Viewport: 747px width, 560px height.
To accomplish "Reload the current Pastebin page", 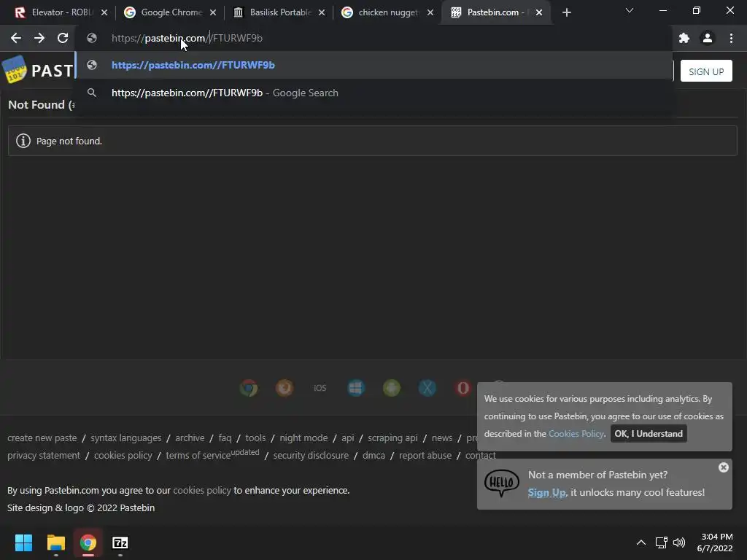I will pyautogui.click(x=63, y=38).
